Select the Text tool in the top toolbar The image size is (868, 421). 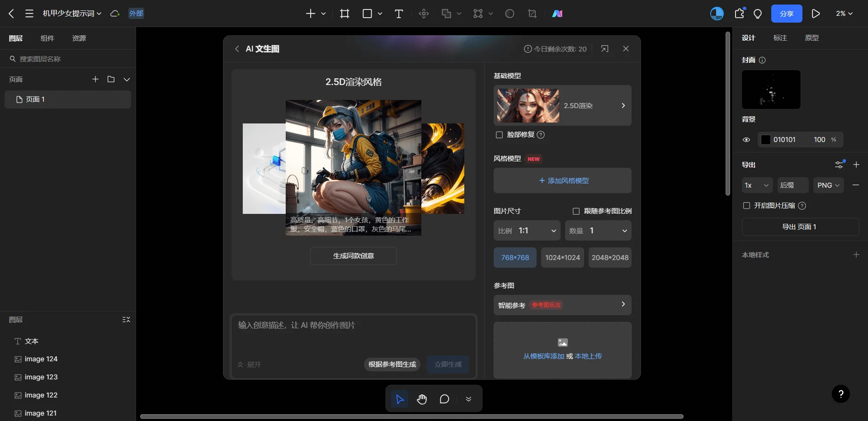(399, 14)
